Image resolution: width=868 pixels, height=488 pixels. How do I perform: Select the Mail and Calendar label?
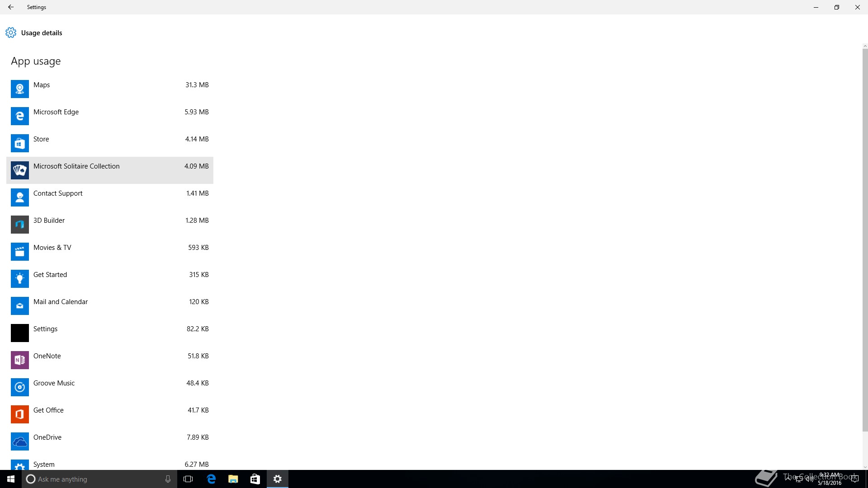tap(61, 302)
